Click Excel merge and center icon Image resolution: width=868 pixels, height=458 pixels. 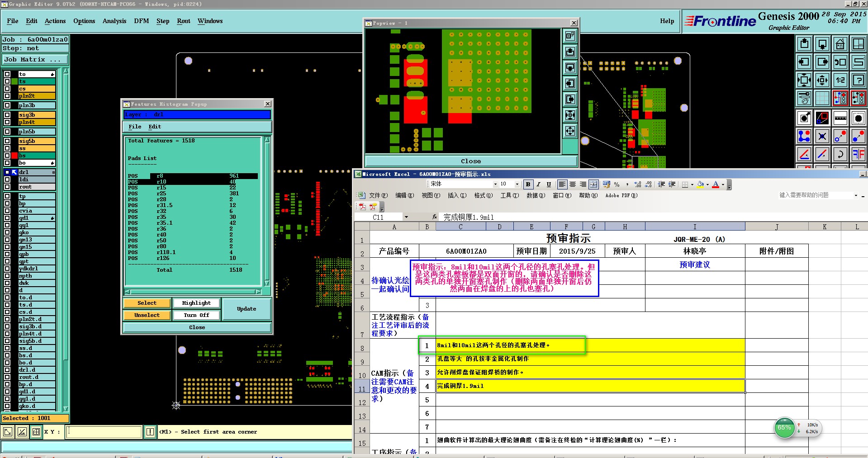593,184
